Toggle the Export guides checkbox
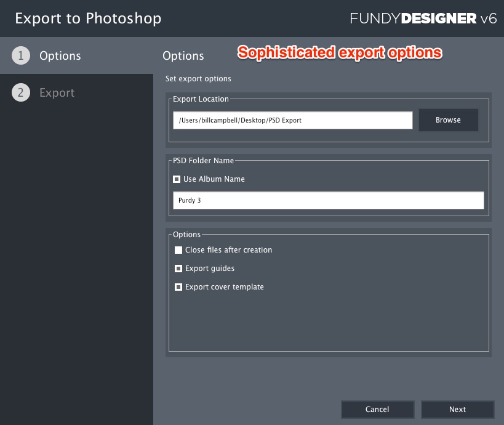504x425 pixels. click(178, 269)
